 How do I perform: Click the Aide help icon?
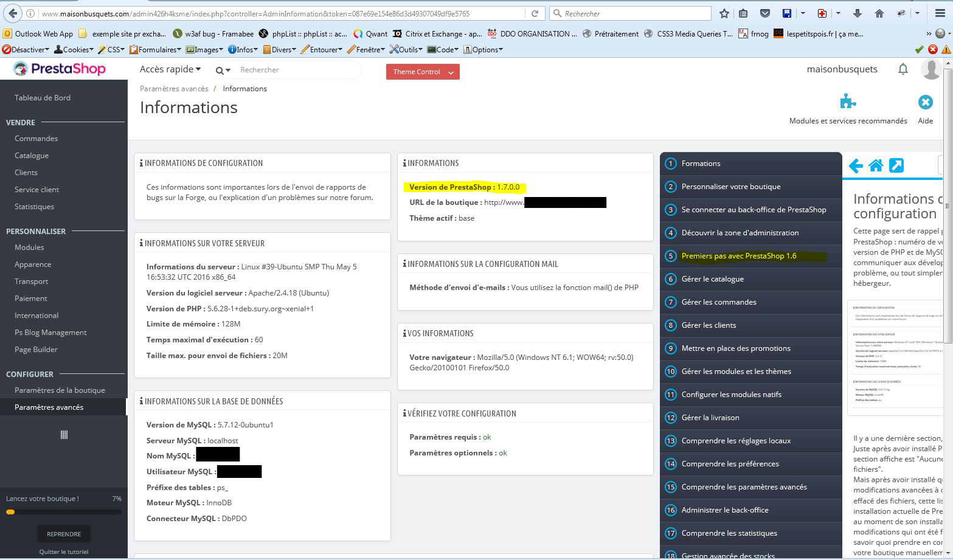925,102
